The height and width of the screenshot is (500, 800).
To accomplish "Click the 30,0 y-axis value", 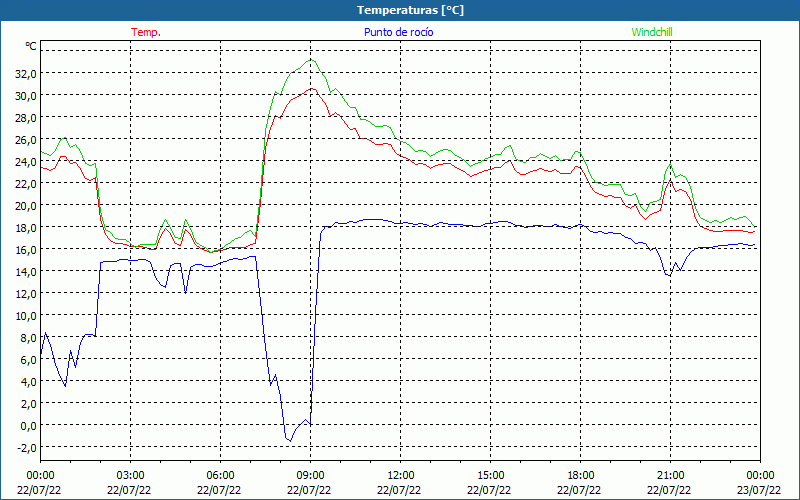I will 26,96.
